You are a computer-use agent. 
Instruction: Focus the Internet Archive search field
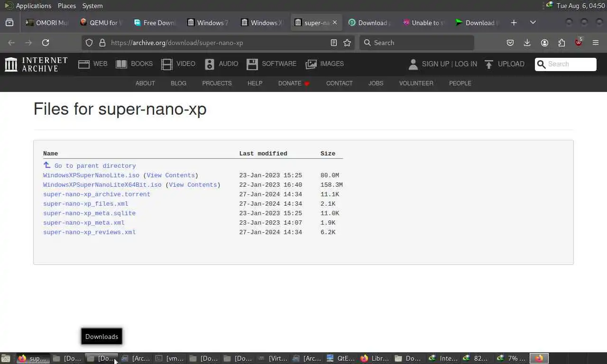tap(566, 64)
